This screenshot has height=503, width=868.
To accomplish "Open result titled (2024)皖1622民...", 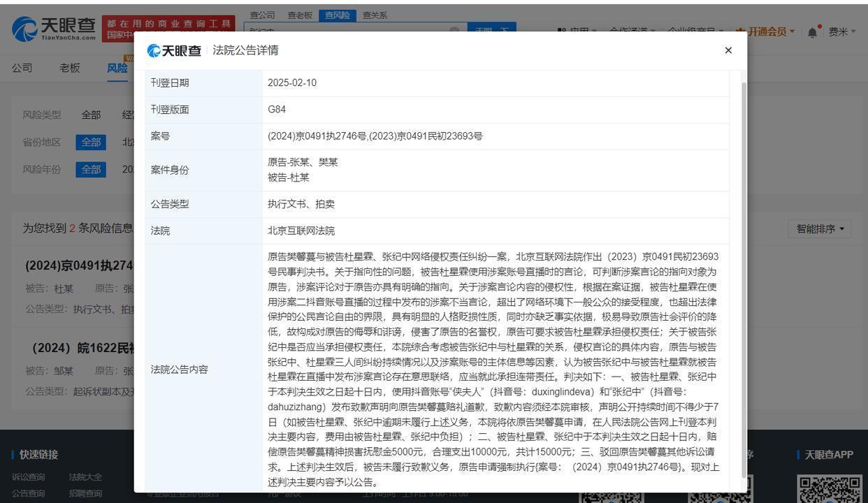I will (82, 347).
